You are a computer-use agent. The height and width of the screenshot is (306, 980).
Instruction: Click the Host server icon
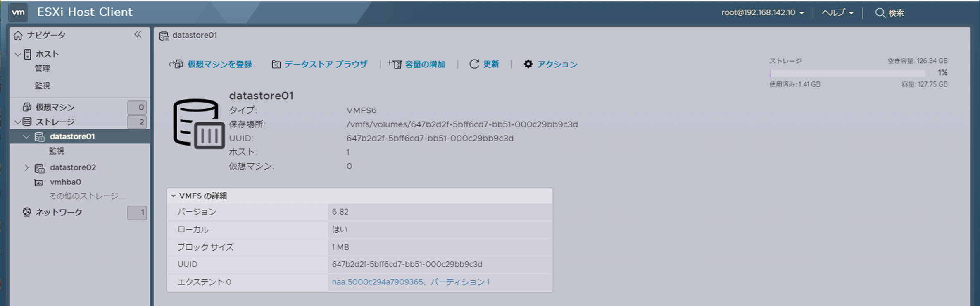[x=28, y=54]
